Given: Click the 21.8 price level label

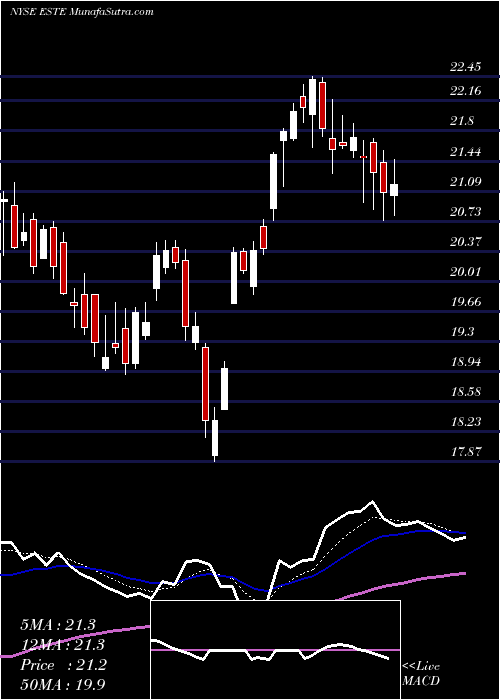Looking at the screenshot, I should [462, 121].
